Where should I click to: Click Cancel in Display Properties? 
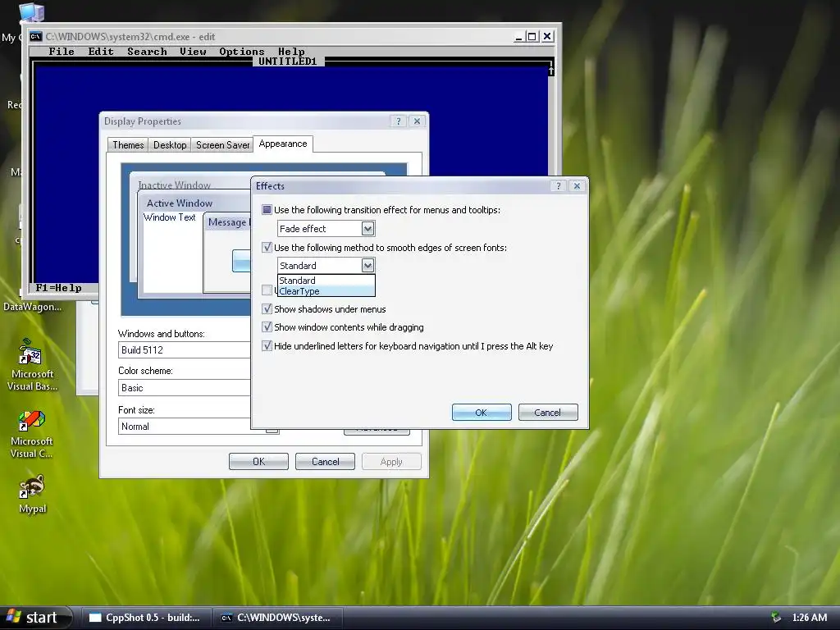click(x=325, y=462)
